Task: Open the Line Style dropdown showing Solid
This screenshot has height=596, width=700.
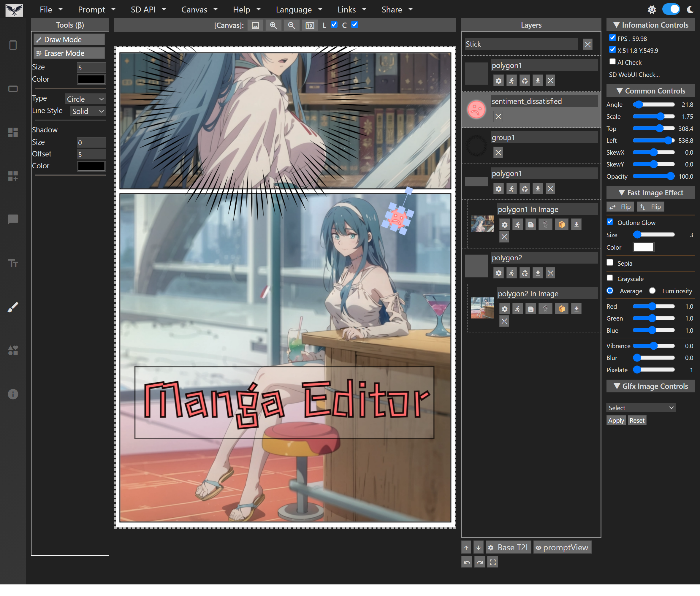Action: pyautogui.click(x=88, y=111)
